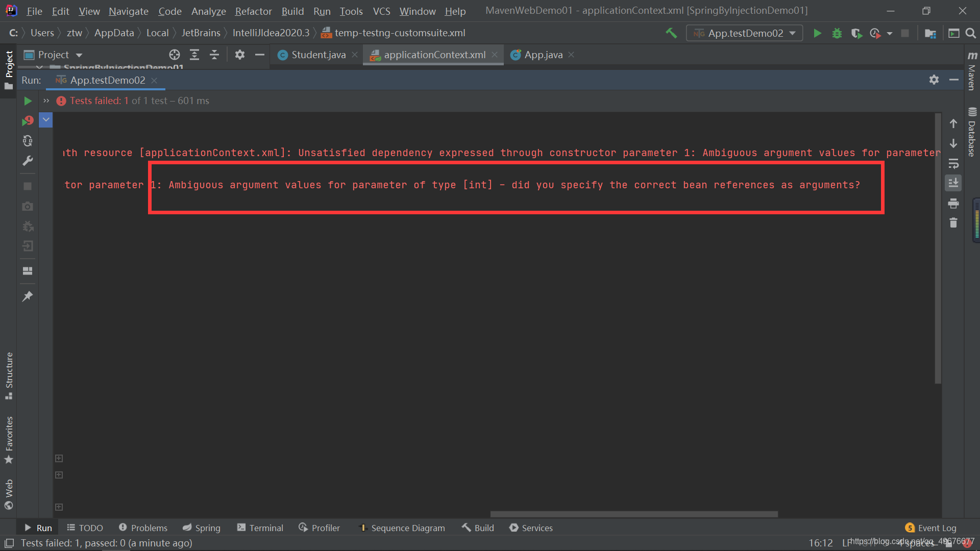This screenshot has width=980, height=551.
Task: Expand hidden test tree chevrons
Action: pyautogui.click(x=46, y=101)
